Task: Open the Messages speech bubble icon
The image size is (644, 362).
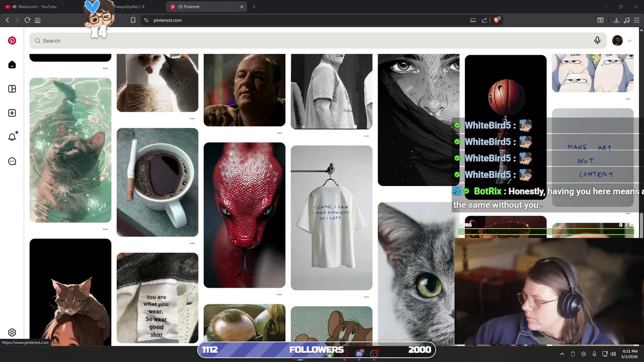Action: (x=12, y=161)
